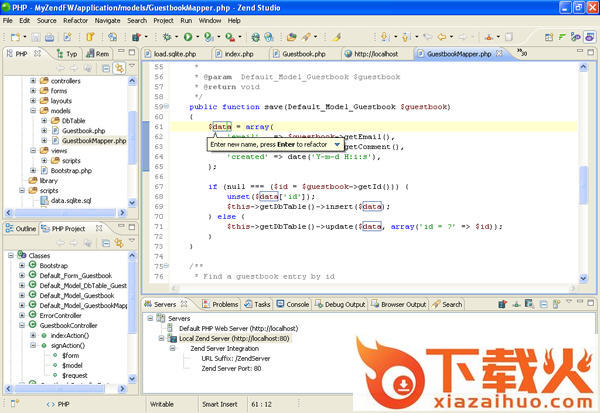Select Local Zend Server (http://localhost:80)

click(231, 338)
